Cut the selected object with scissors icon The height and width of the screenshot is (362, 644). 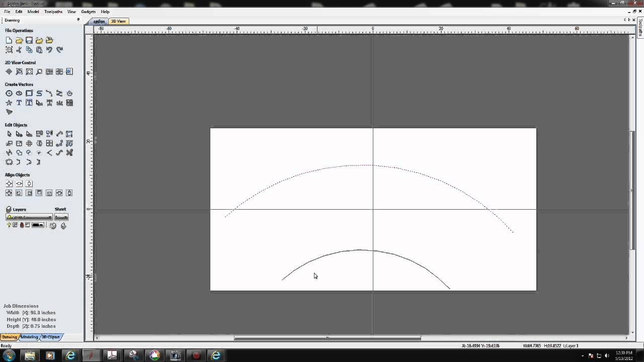pos(19,50)
